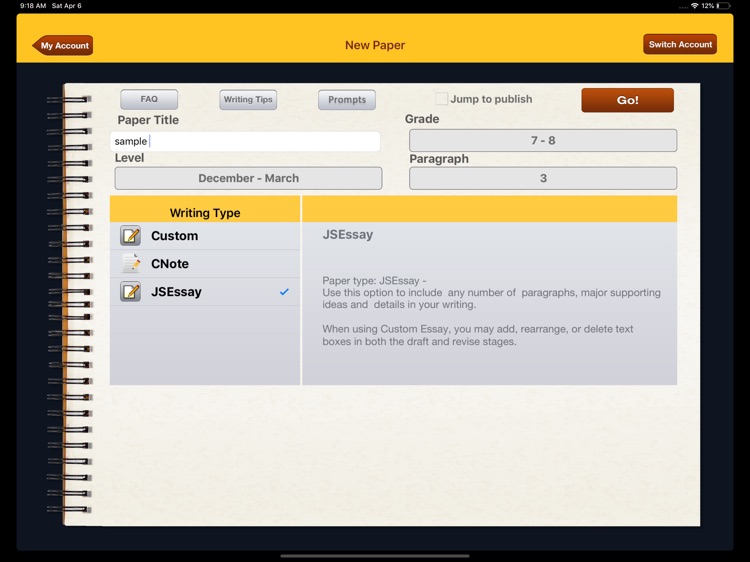Image resolution: width=750 pixels, height=562 pixels.
Task: Enable the Jump to publish checkbox
Action: (x=441, y=99)
